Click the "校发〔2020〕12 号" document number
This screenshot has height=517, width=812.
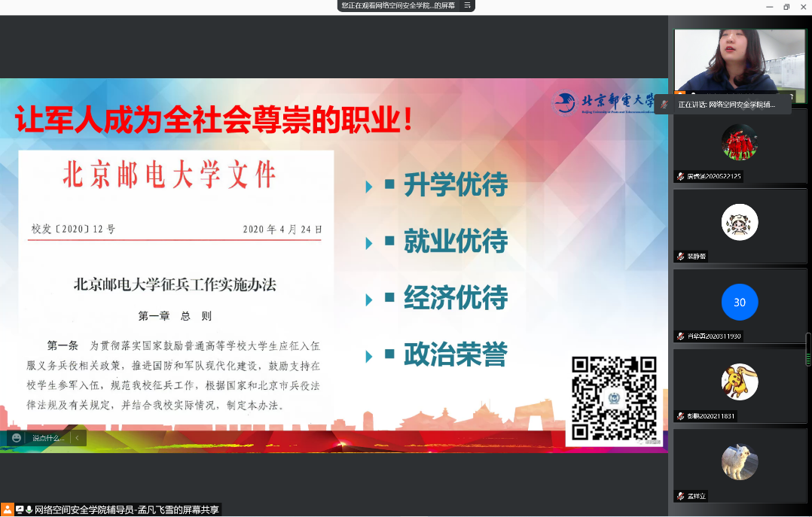(73, 230)
